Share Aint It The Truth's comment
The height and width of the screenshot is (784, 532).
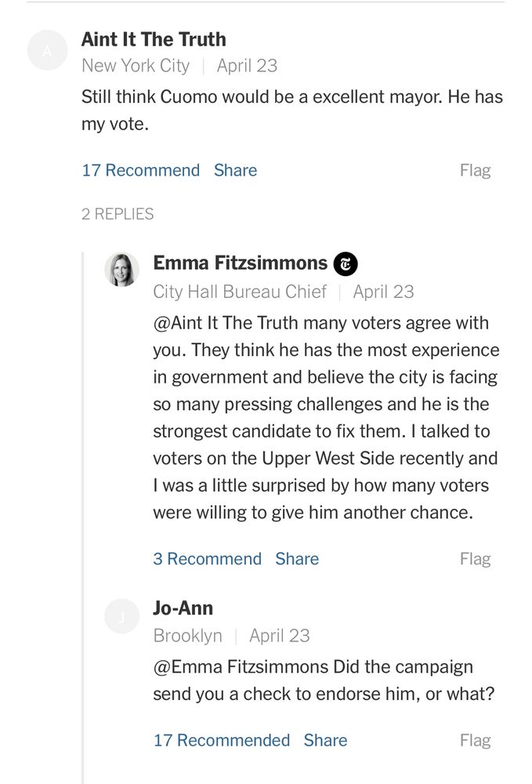coord(235,170)
